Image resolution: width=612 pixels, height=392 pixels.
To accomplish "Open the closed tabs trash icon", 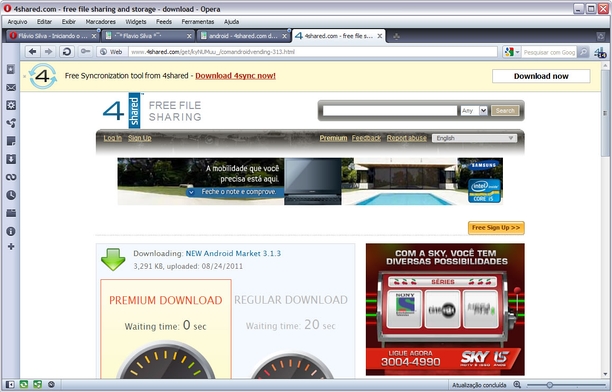I will tap(600, 36).
